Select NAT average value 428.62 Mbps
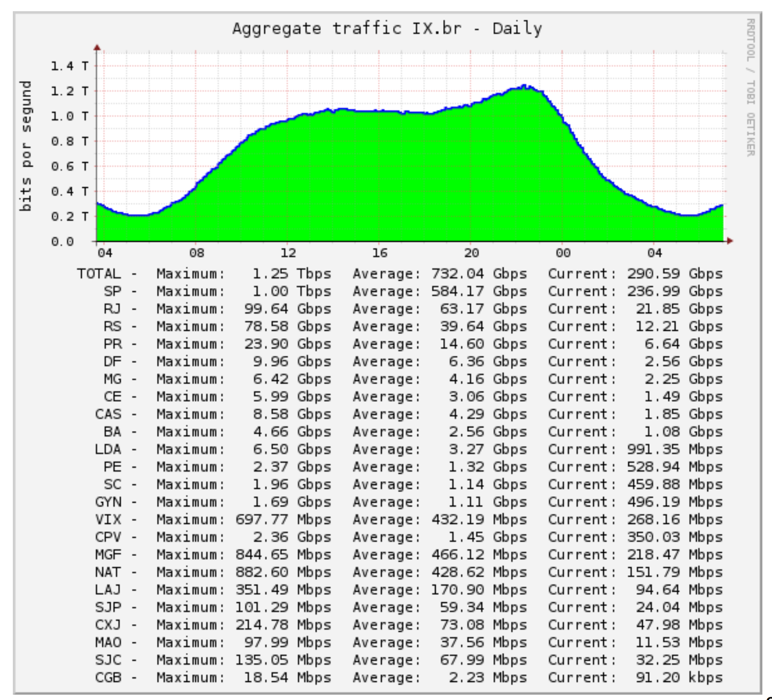This screenshot has height=700, width=772. (479, 572)
